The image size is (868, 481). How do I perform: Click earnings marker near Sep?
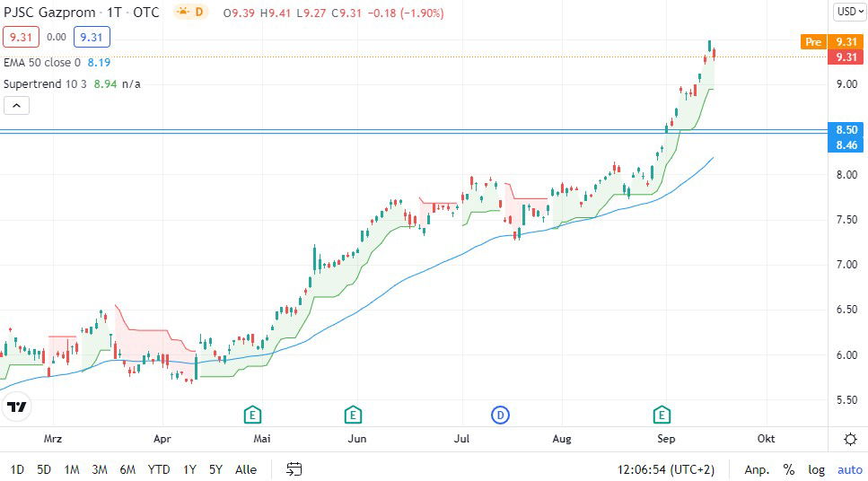(662, 415)
